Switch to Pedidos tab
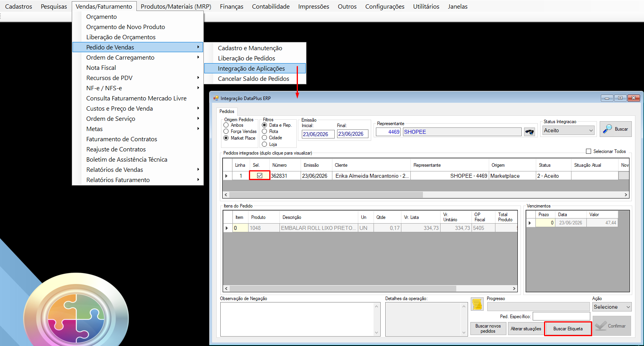The width and height of the screenshot is (644, 346). point(227,111)
